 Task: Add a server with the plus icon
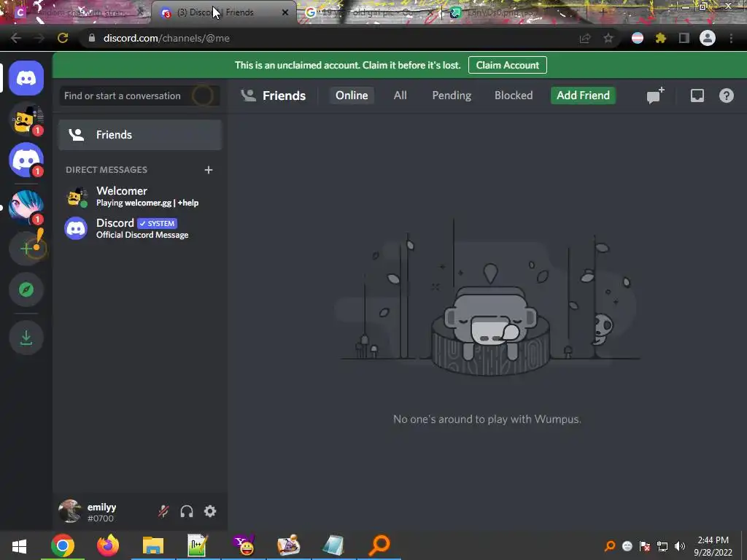tap(26, 249)
